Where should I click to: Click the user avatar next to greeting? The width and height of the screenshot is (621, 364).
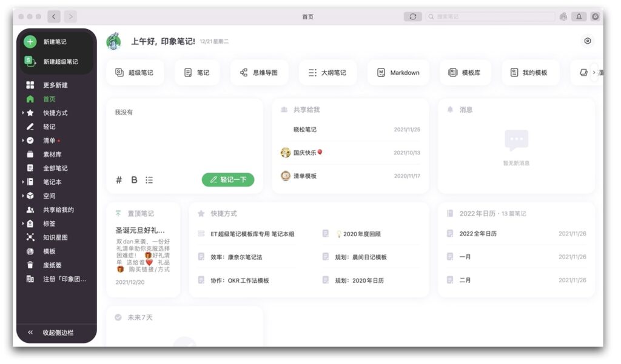[114, 42]
